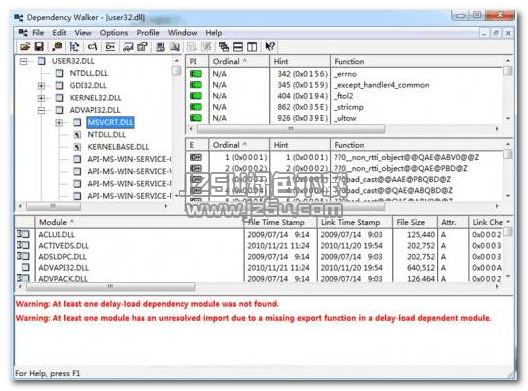The height and width of the screenshot is (391, 528).
Task: Sort imports by the PI column header
Action: [x=197, y=61]
